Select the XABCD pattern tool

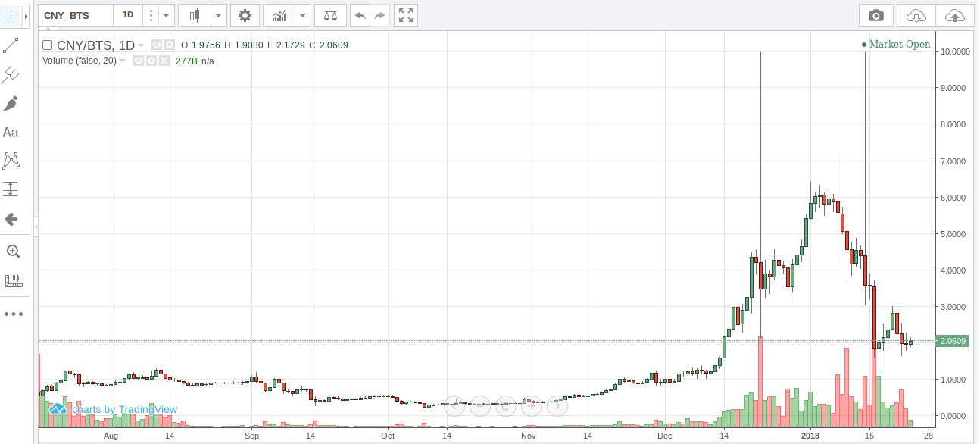(11, 161)
